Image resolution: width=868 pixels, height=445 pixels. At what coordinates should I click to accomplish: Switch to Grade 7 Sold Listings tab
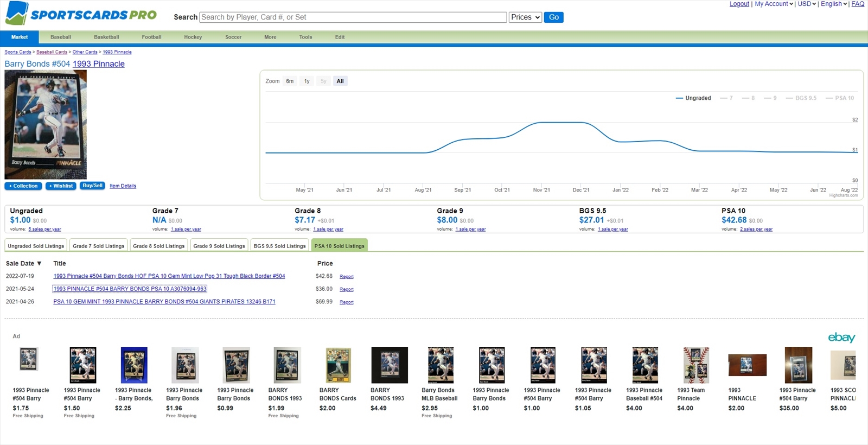(x=99, y=246)
